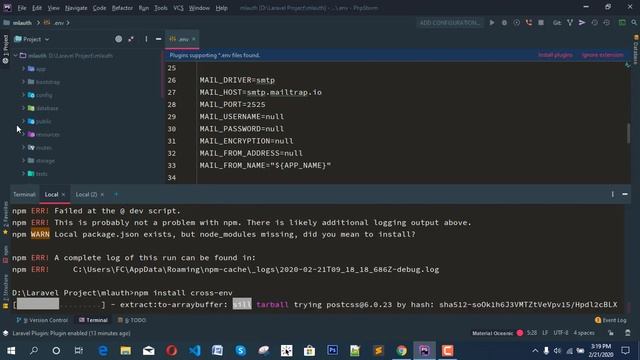640x360 pixels.
Task: Hide the terminal panel with minus icon
Action: (x=625, y=194)
